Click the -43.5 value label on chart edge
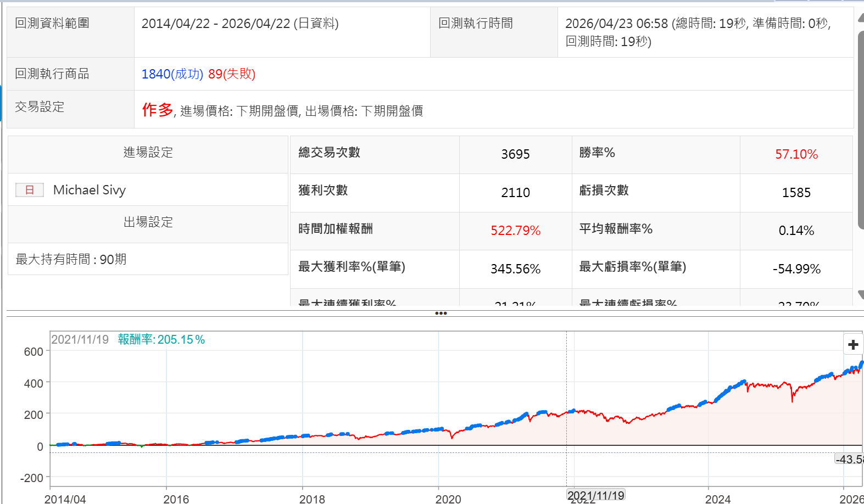This screenshot has width=864, height=504. point(849,459)
